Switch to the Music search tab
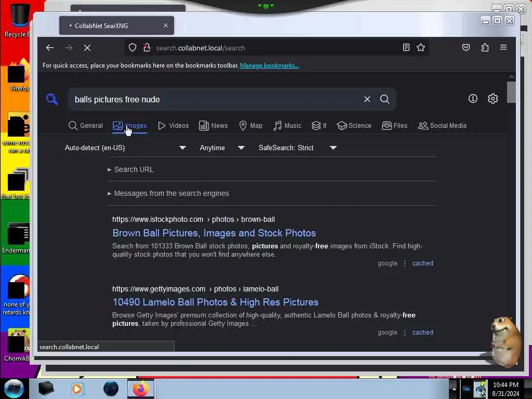Viewport: 532px width, 399px height. tap(287, 126)
